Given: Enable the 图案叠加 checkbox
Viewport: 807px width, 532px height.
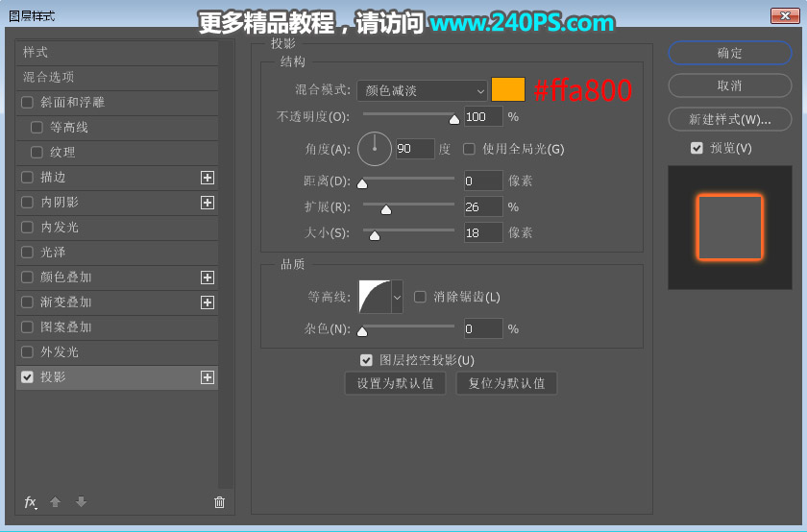Looking at the screenshot, I should click(x=27, y=327).
